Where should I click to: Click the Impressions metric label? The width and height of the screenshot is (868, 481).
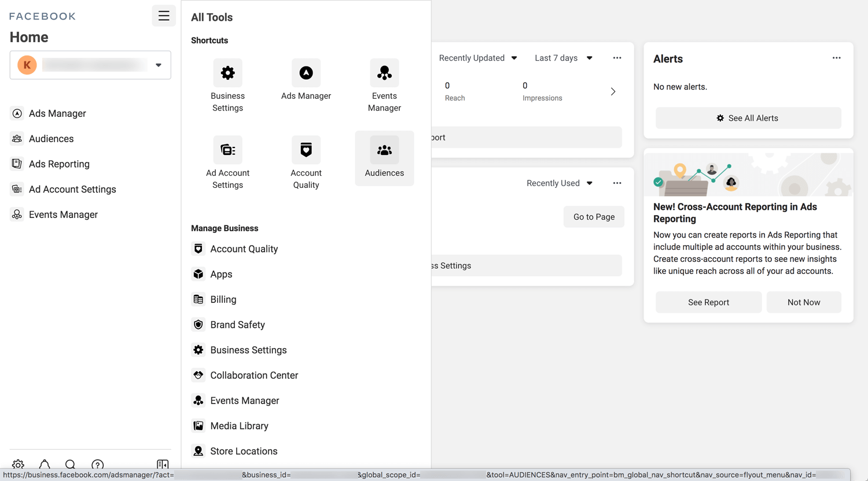click(542, 98)
